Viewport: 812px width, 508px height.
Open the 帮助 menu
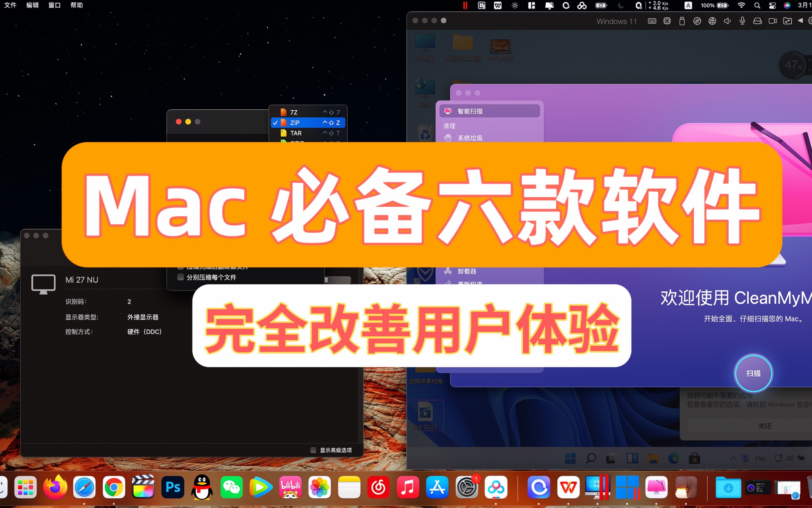77,5
